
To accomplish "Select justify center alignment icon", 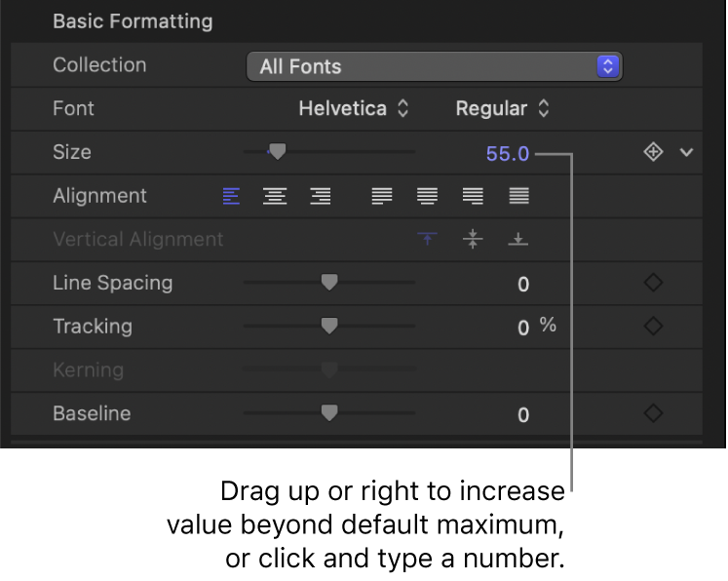I will [x=427, y=197].
